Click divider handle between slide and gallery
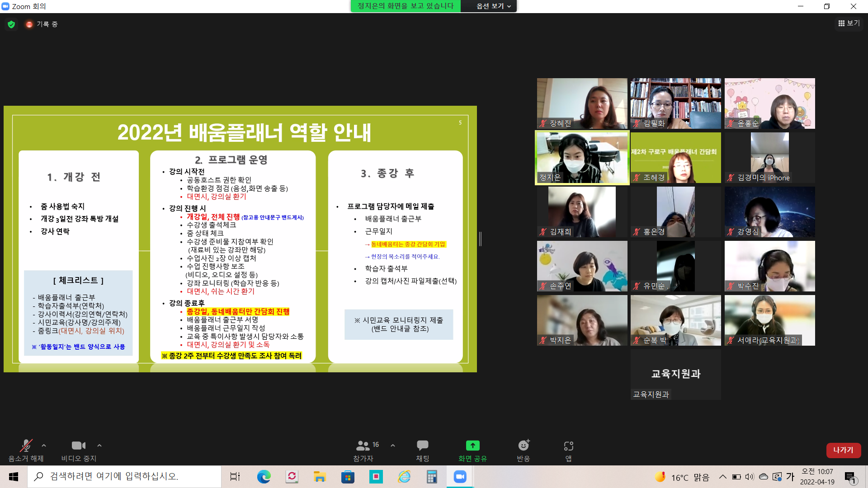Viewport: 868px width, 488px height. (x=480, y=239)
